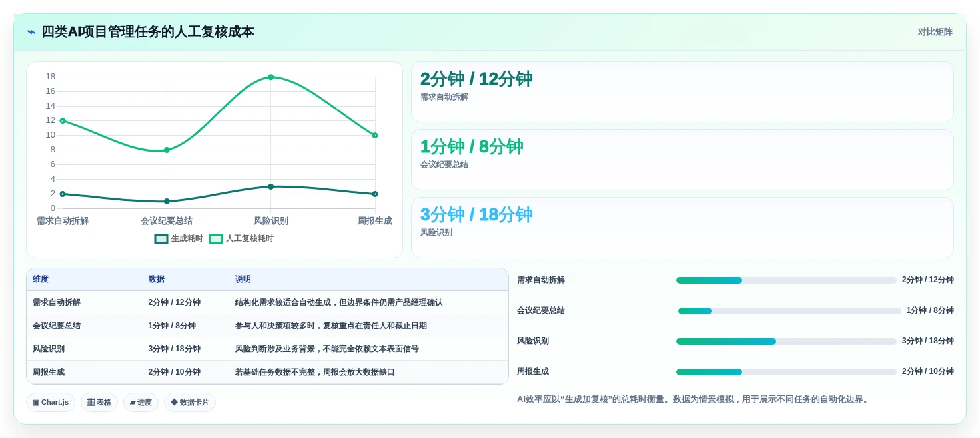The height and width of the screenshot is (438, 980).
Task: Toggle the 生成耗时 legend swatch
Action: pos(161,239)
